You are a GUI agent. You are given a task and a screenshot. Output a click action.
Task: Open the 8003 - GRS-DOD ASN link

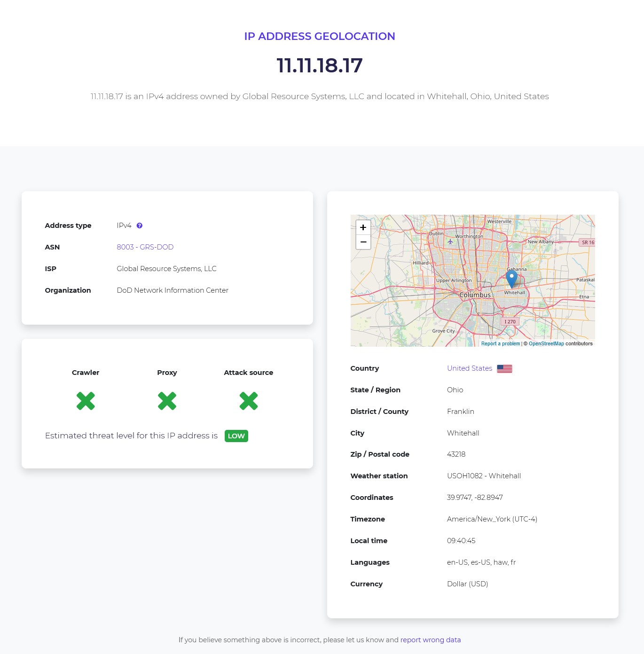point(145,247)
